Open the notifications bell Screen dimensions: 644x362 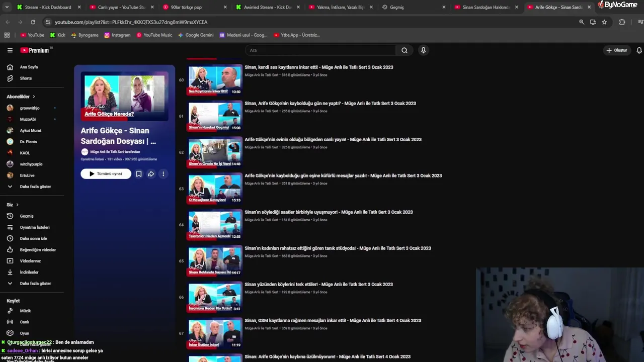[639, 50]
